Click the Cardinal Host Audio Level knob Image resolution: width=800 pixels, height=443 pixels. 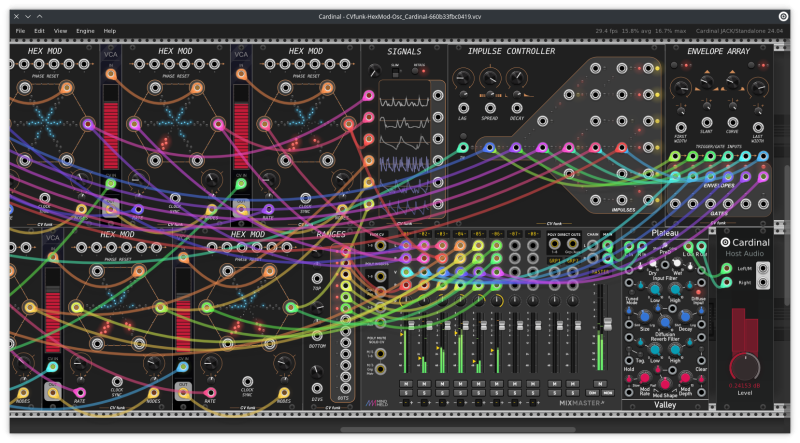click(x=744, y=367)
